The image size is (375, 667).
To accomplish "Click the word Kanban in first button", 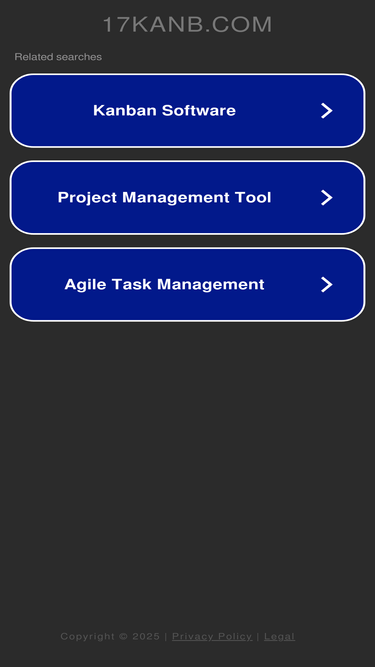I will coord(125,111).
